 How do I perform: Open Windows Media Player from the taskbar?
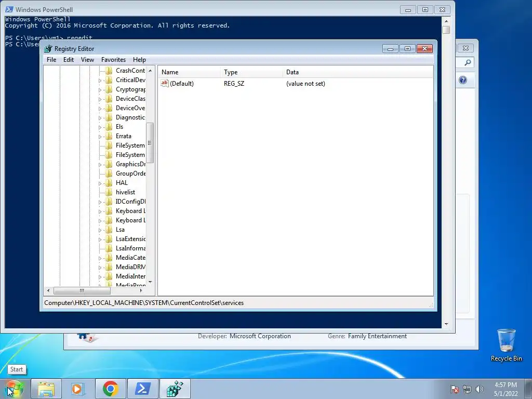coord(78,389)
